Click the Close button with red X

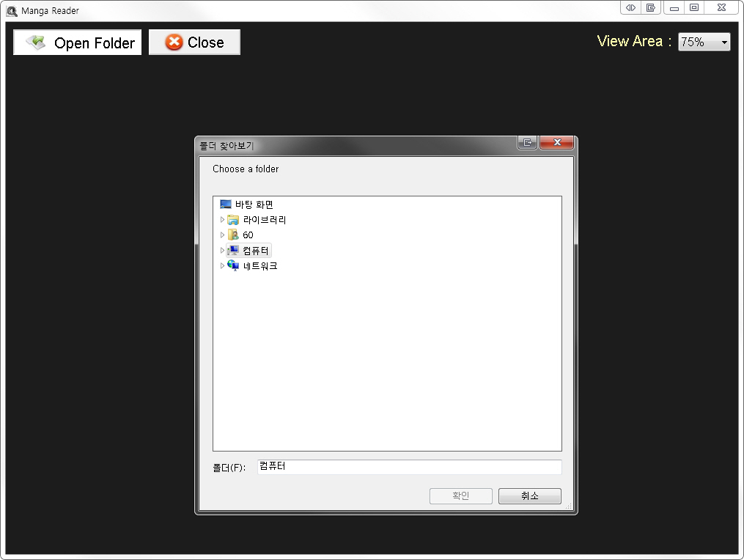[194, 43]
